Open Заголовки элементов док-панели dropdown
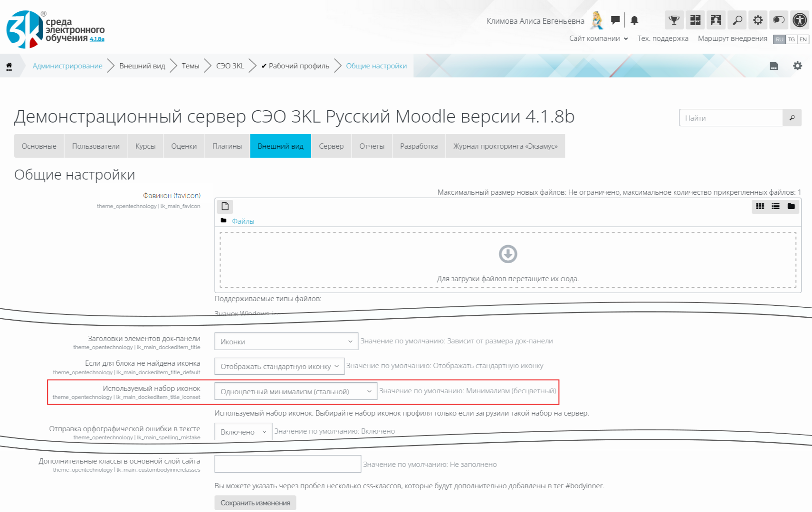Screen dimensions: 812x512 pos(286,341)
